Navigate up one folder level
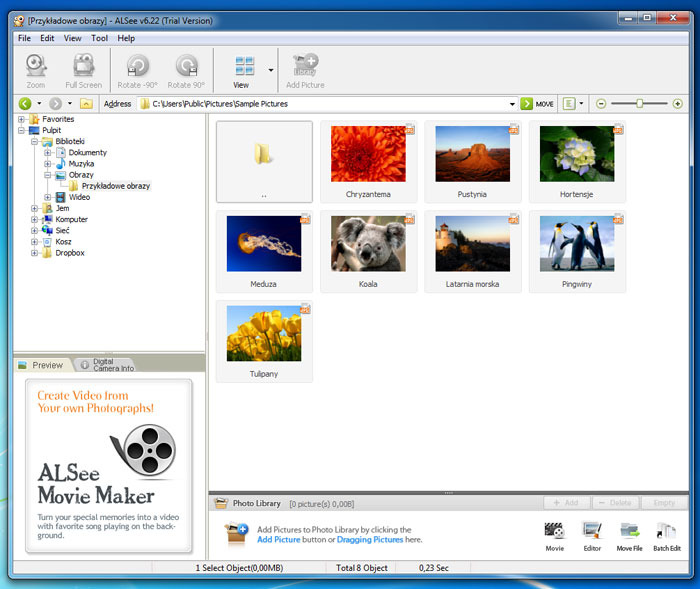The height and width of the screenshot is (589, 700). pyautogui.click(x=86, y=104)
